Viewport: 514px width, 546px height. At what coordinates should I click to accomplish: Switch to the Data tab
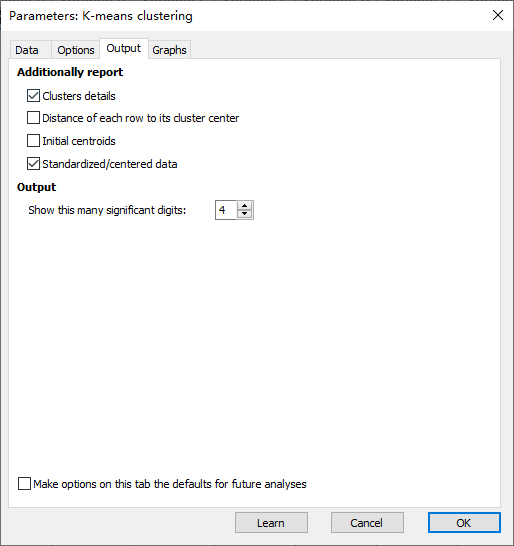click(x=27, y=50)
